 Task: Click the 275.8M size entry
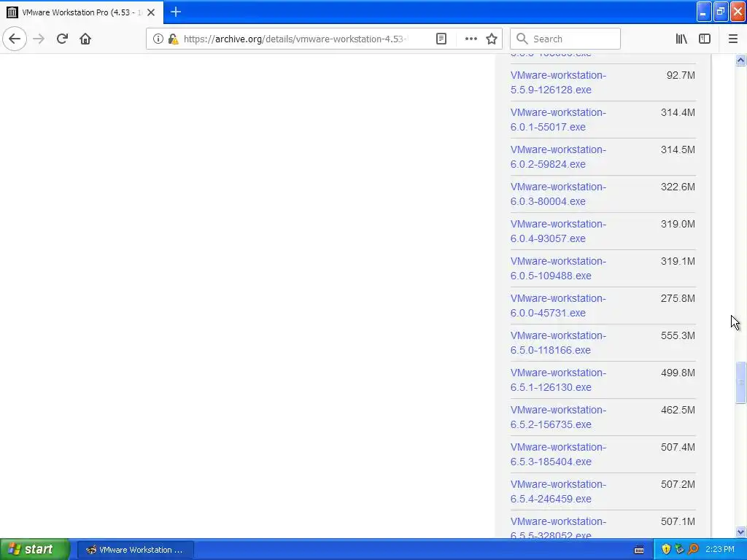pos(678,298)
